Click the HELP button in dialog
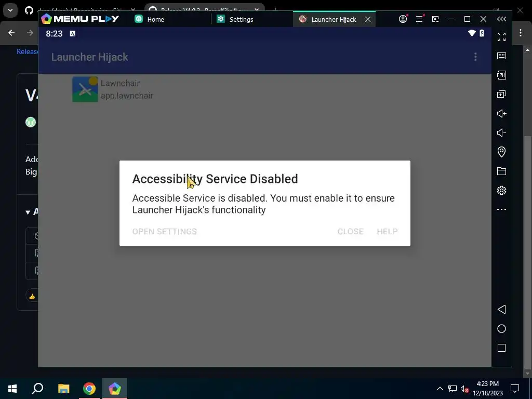Viewport: 532px width, 399px height. click(387, 231)
